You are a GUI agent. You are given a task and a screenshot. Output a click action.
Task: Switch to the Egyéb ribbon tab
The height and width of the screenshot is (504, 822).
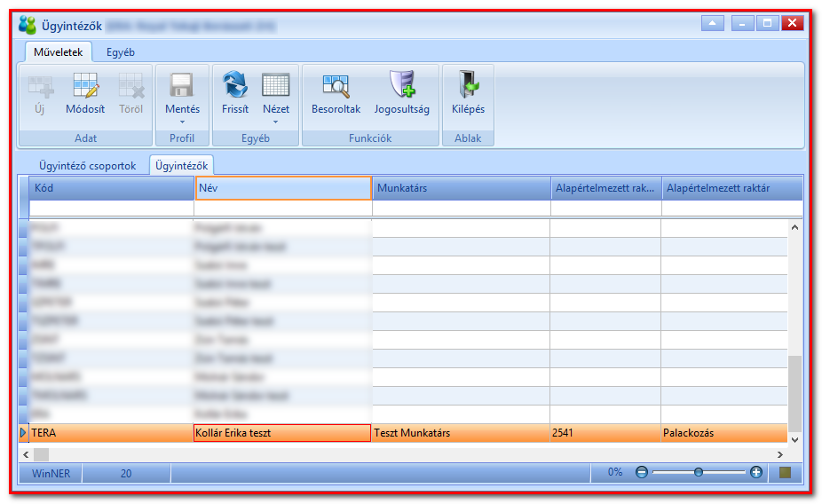click(121, 52)
